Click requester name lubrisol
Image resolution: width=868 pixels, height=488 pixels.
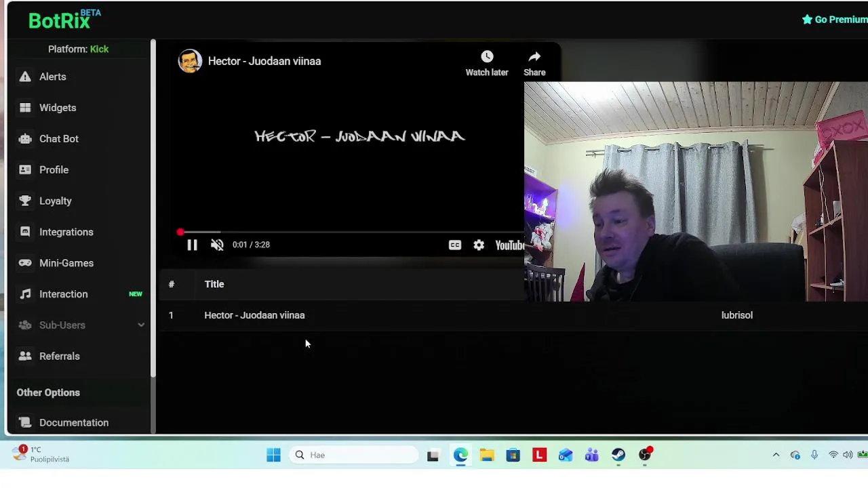coord(737,315)
